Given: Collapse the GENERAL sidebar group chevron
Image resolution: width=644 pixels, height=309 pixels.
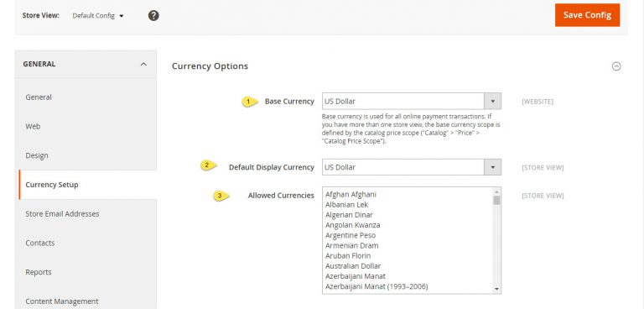Looking at the screenshot, I should tap(143, 64).
